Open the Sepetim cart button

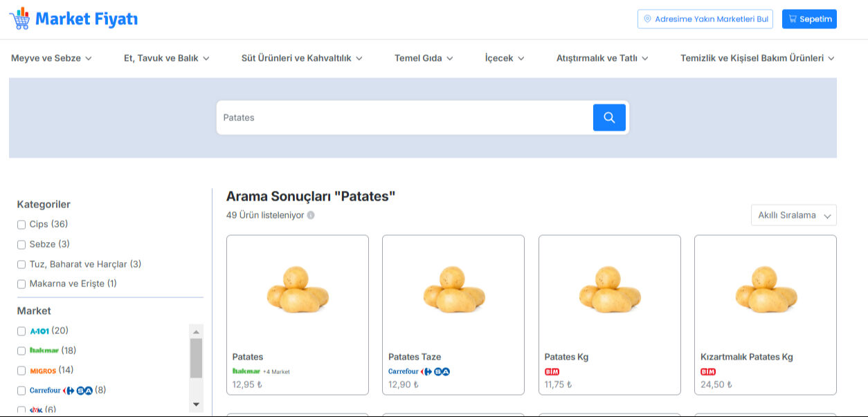click(x=809, y=19)
